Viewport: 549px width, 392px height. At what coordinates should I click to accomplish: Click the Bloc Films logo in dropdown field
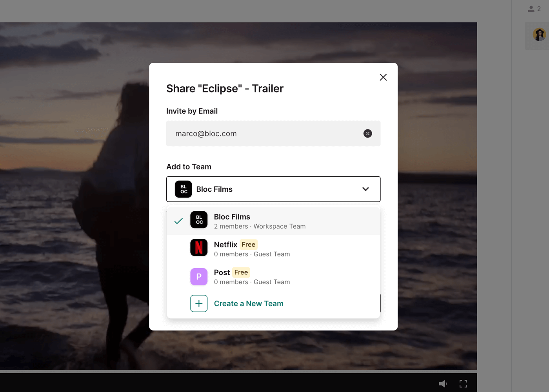[x=183, y=189]
